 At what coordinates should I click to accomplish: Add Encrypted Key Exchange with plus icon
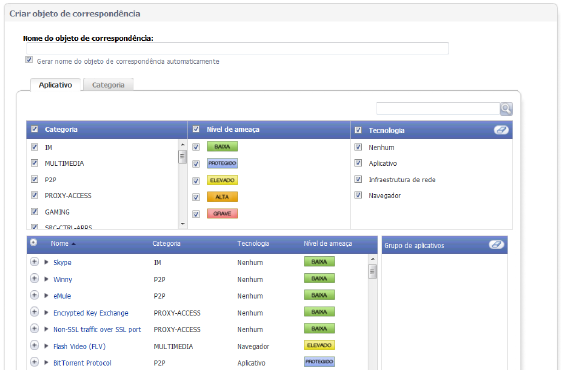pyautogui.click(x=34, y=312)
